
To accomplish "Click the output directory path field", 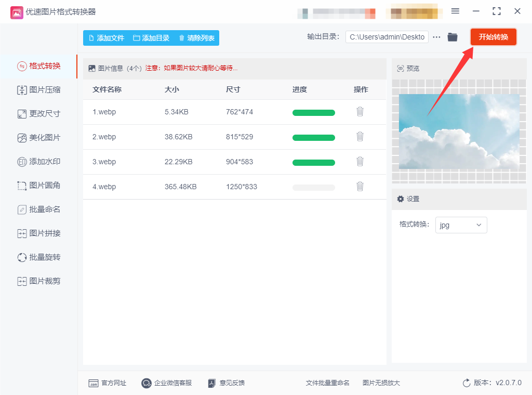I will pos(387,37).
